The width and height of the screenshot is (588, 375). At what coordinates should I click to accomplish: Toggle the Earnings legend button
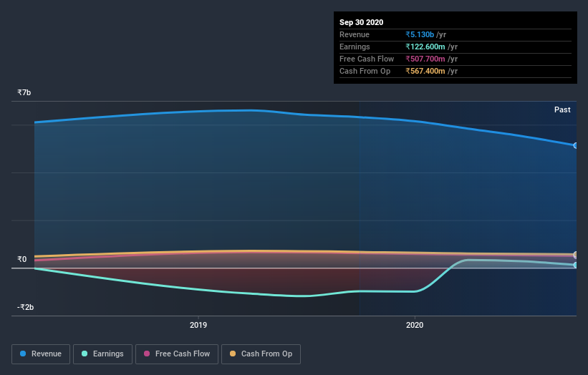[102, 354]
